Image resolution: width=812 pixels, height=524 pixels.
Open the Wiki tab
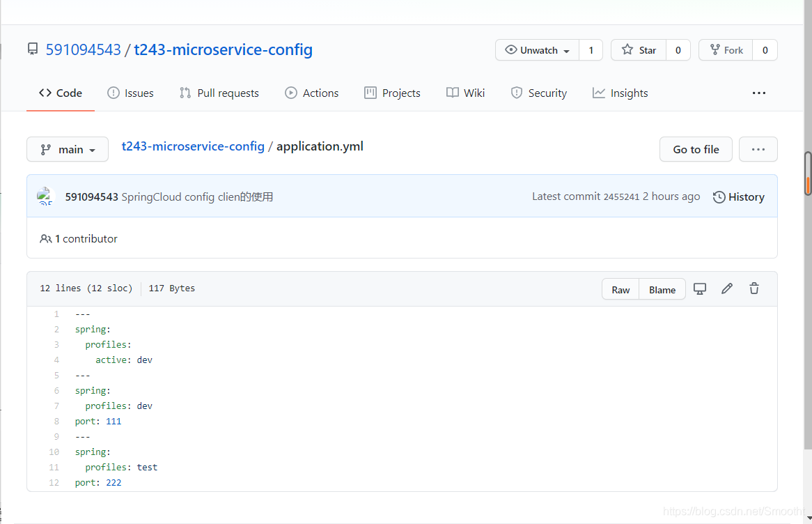pos(466,93)
